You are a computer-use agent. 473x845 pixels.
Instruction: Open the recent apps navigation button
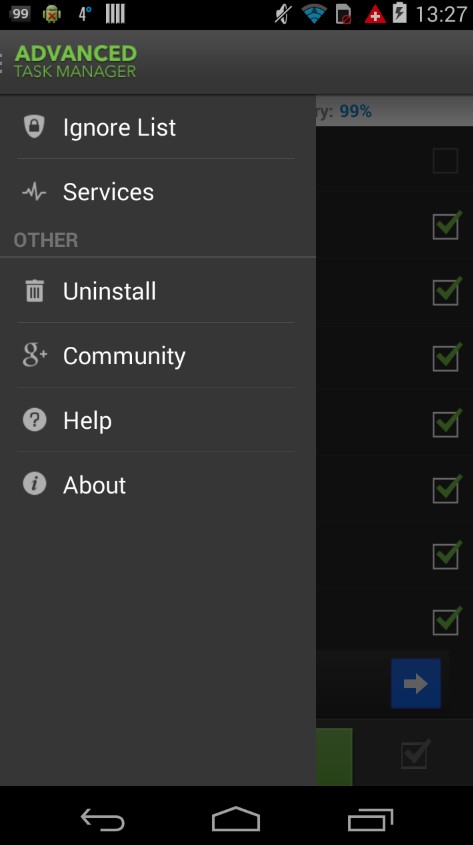click(370, 820)
